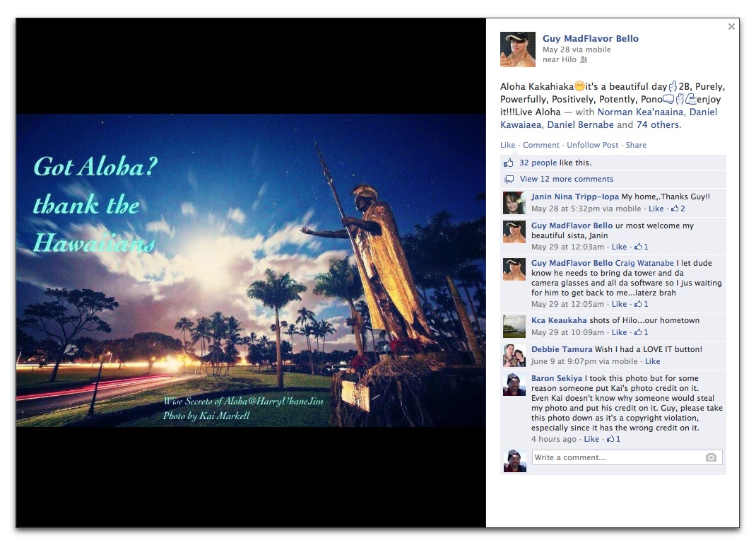
Task: Expand View 12 more comments
Action: 566,180
